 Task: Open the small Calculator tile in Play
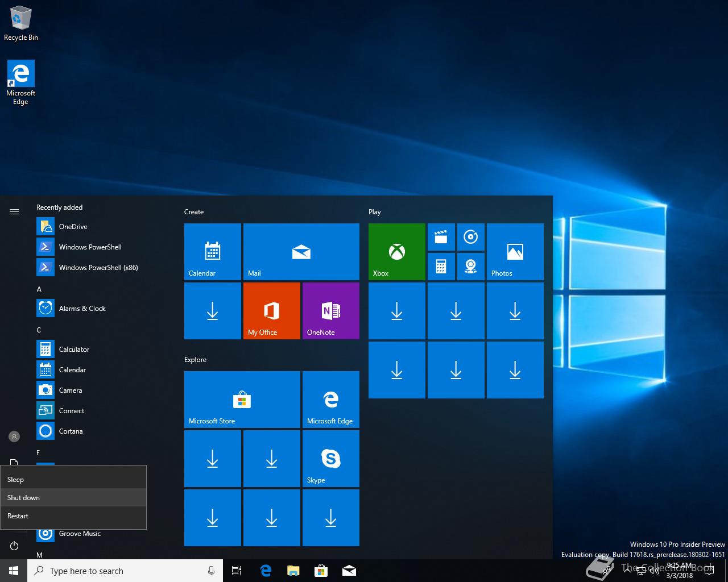tap(441, 267)
